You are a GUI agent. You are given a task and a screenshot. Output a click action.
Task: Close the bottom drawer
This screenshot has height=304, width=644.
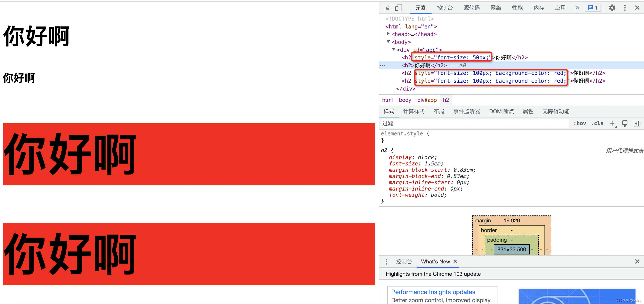coord(637,261)
